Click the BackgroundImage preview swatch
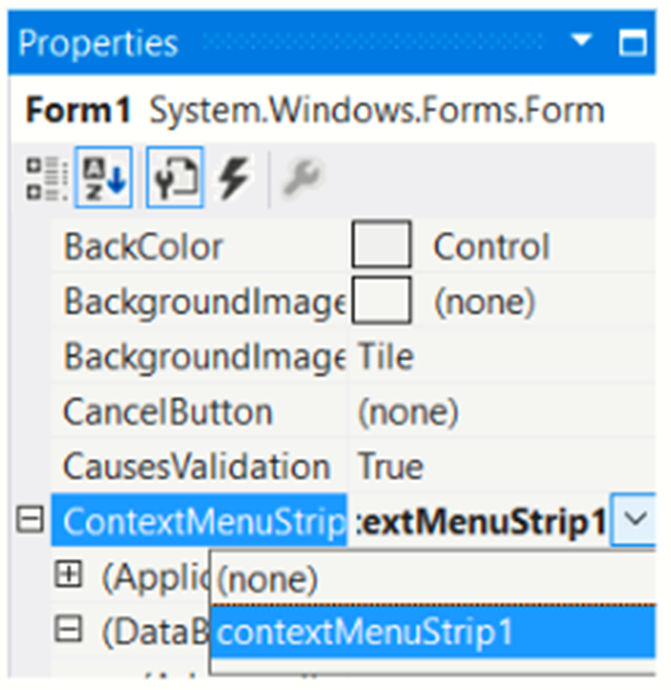 click(380, 300)
